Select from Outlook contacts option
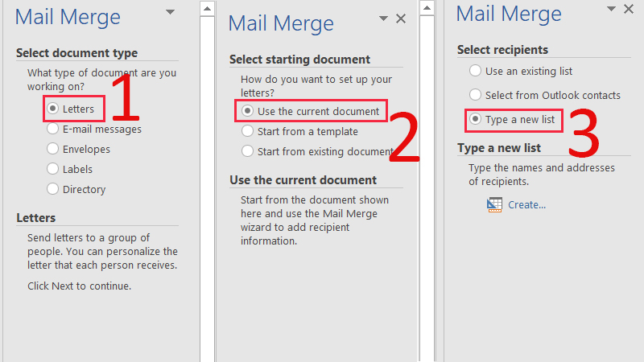Viewport: 644px width, 362px height. click(475, 95)
